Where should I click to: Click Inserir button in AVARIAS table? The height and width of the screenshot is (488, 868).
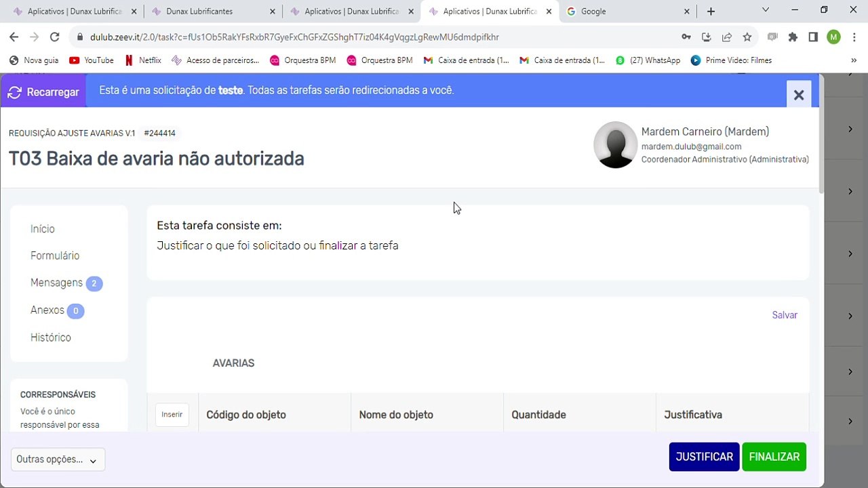click(172, 415)
